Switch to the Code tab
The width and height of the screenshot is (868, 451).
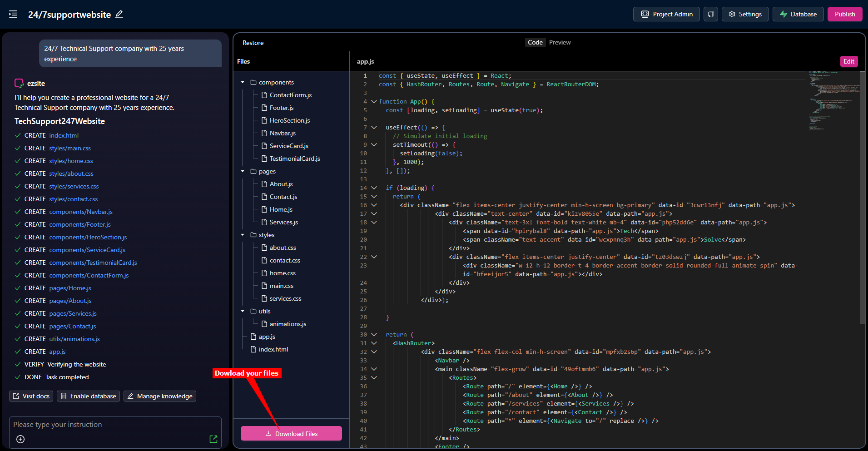535,42
